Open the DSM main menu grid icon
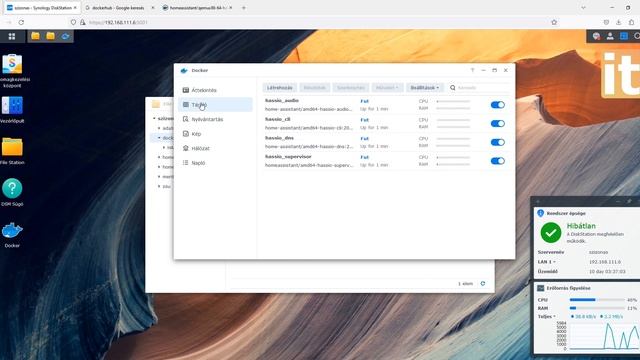Image resolution: width=640 pixels, height=360 pixels. 12,36
